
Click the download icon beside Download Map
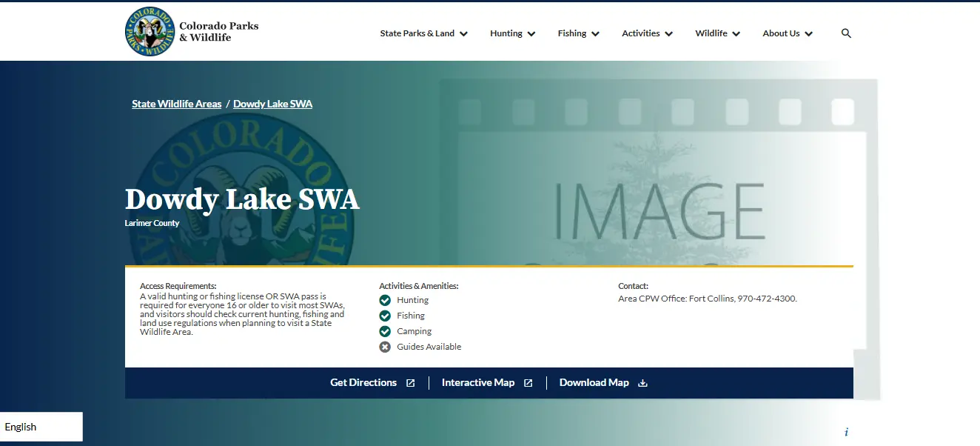pyautogui.click(x=642, y=383)
